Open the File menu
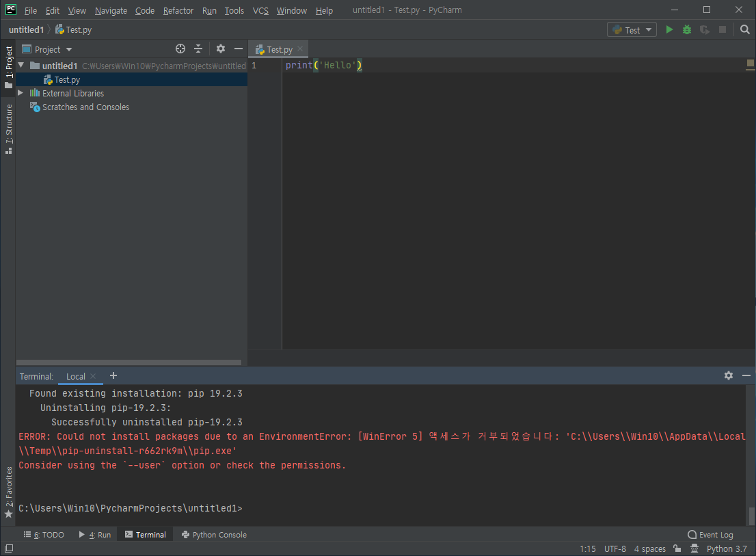 [30, 10]
